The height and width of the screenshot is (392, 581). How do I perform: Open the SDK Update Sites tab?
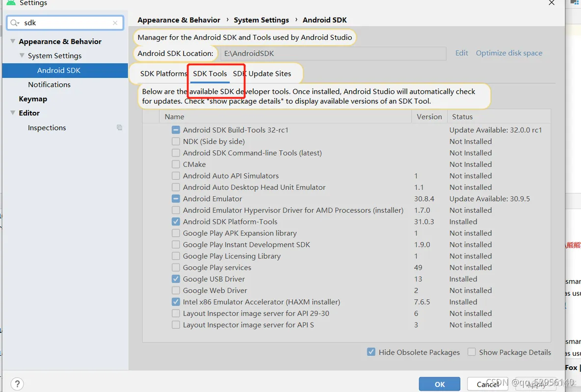[262, 74]
